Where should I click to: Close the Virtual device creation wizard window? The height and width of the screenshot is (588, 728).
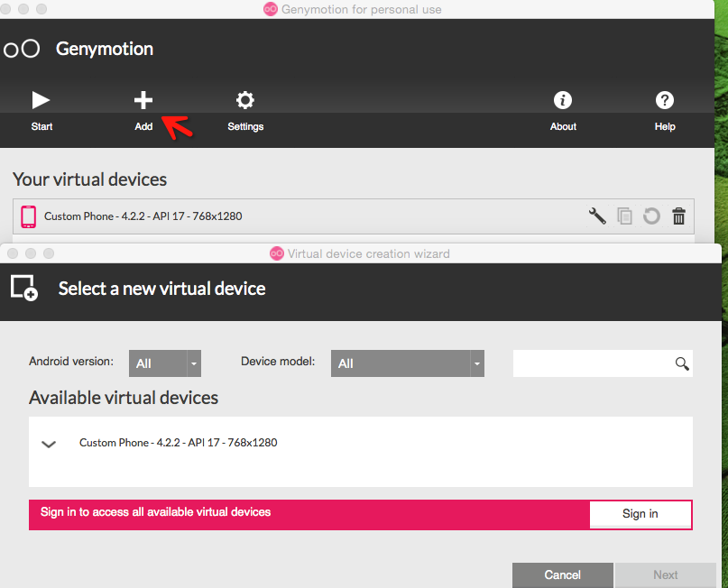(x=13, y=253)
